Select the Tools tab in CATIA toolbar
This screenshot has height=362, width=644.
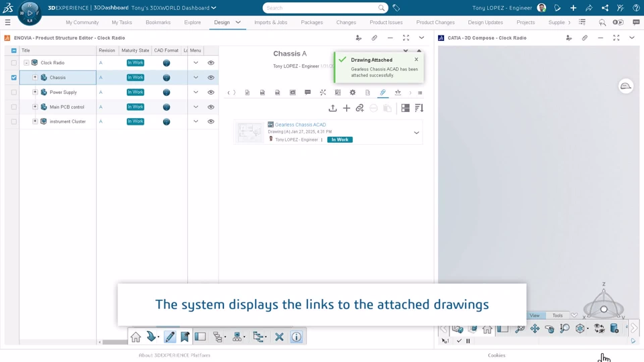tap(557, 315)
